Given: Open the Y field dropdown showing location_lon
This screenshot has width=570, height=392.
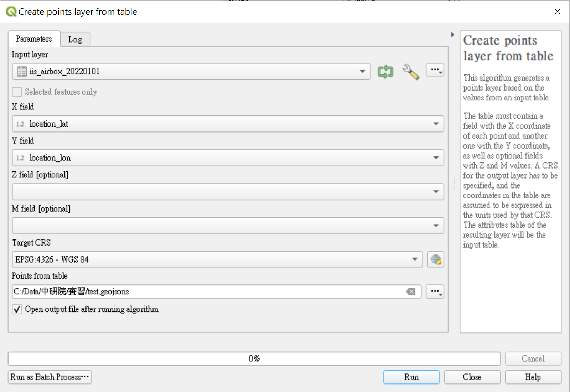Looking at the screenshot, I should coord(228,158).
